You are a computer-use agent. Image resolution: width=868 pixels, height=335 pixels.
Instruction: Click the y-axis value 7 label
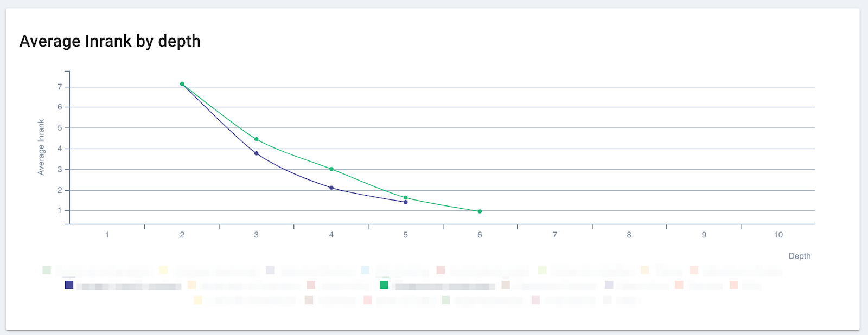pos(60,87)
